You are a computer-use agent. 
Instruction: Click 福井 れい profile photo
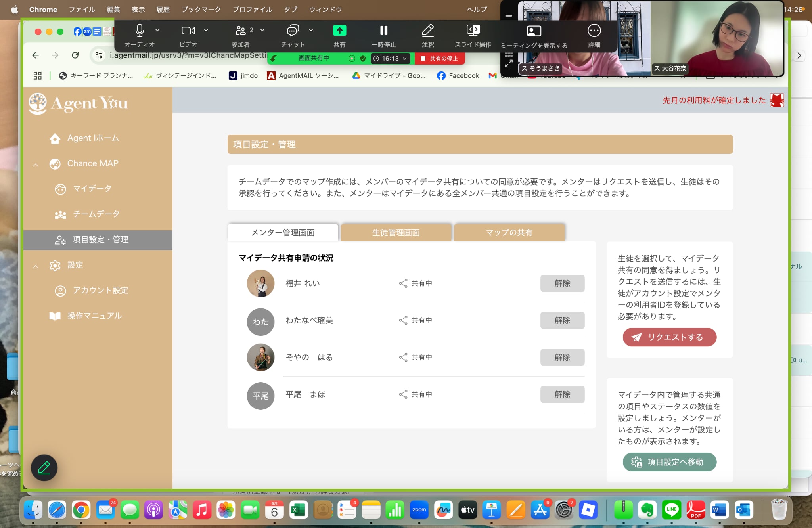(x=260, y=283)
